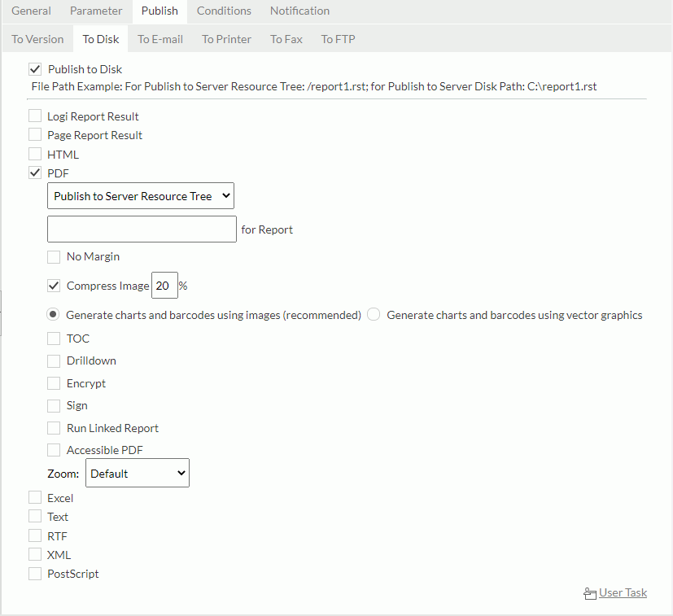
Task: Disable the Compress Image option
Action: pyautogui.click(x=53, y=286)
